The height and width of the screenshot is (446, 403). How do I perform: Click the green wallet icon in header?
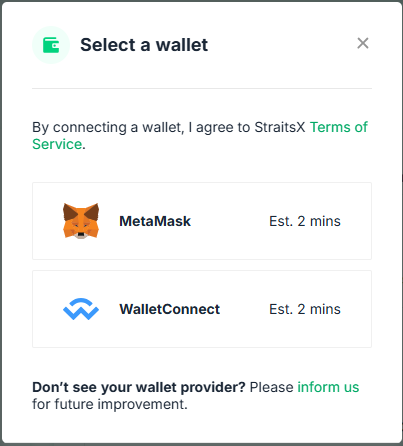coord(51,45)
